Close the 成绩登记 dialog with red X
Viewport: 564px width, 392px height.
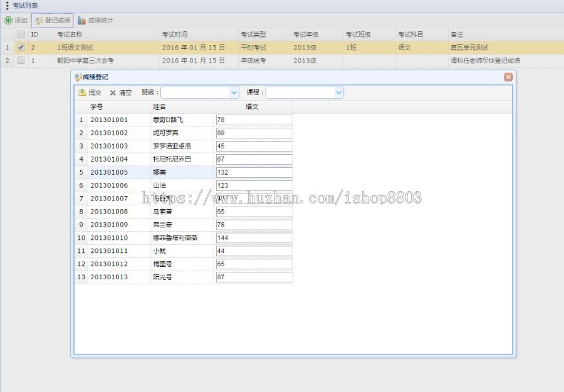click(508, 77)
